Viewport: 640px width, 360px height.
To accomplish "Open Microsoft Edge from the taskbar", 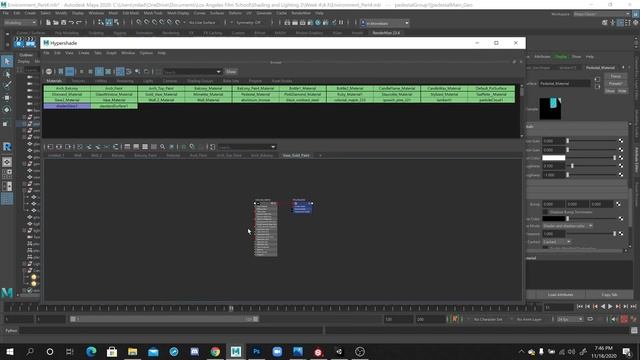I will pos(91,351).
